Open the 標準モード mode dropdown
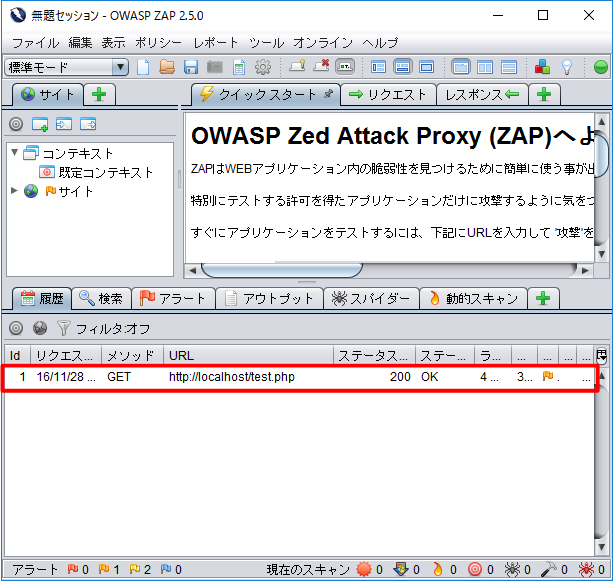Image resolution: width=613 pixels, height=581 pixels. tap(66, 67)
